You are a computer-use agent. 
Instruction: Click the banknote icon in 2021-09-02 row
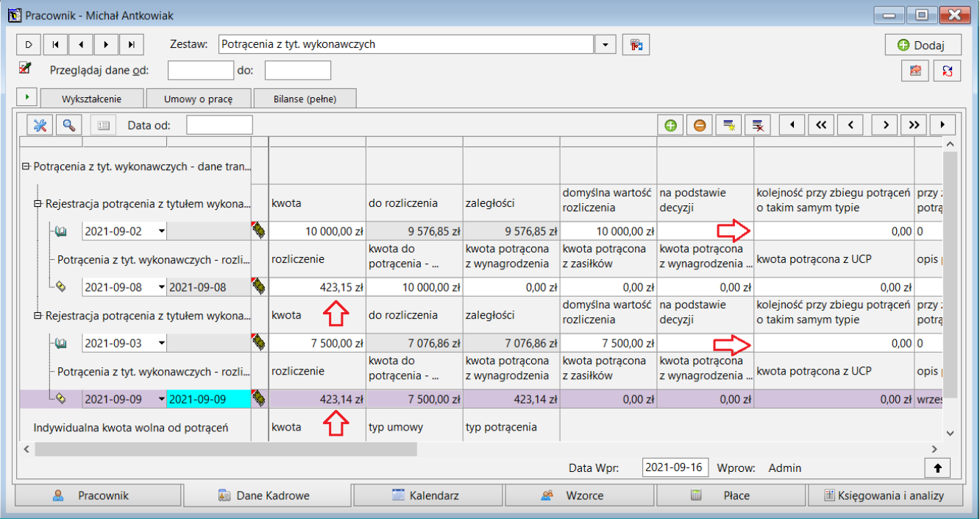tap(260, 231)
